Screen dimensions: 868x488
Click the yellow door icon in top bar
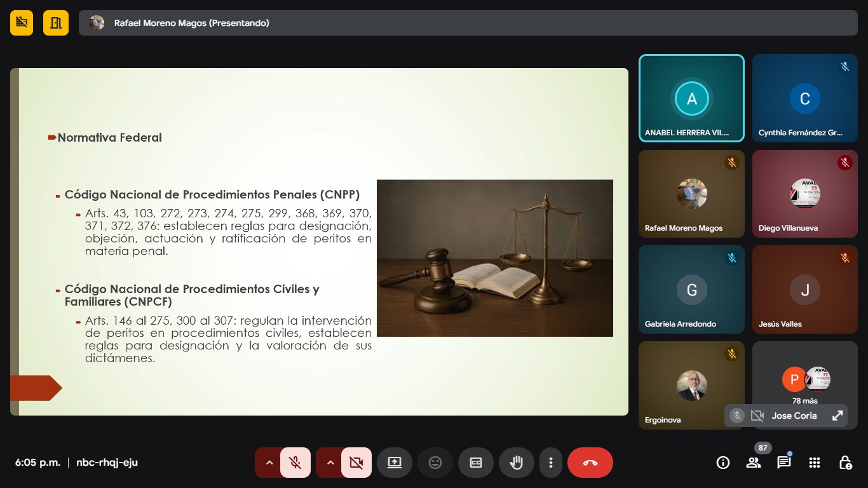[56, 23]
